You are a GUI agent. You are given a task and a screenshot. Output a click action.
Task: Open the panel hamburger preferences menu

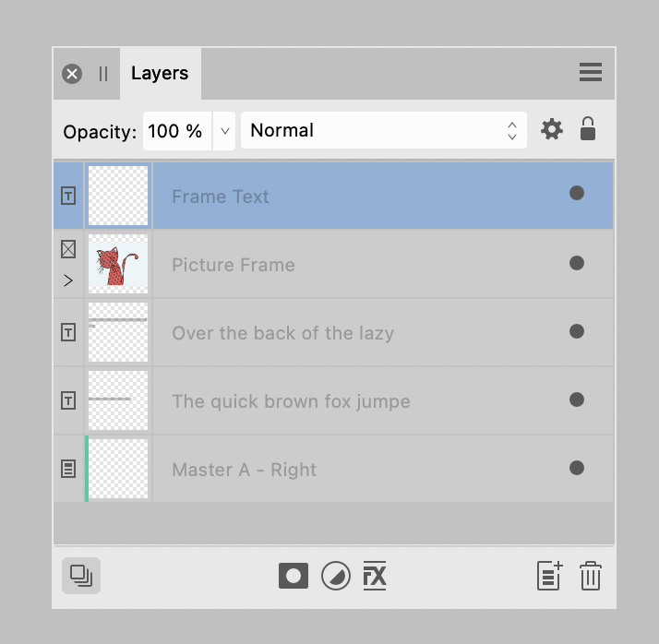point(591,72)
